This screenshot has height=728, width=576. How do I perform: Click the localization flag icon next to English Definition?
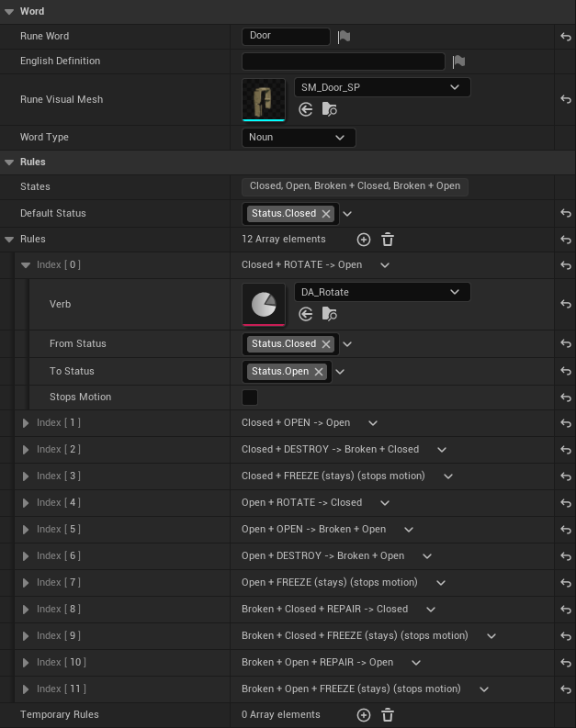[x=458, y=62]
